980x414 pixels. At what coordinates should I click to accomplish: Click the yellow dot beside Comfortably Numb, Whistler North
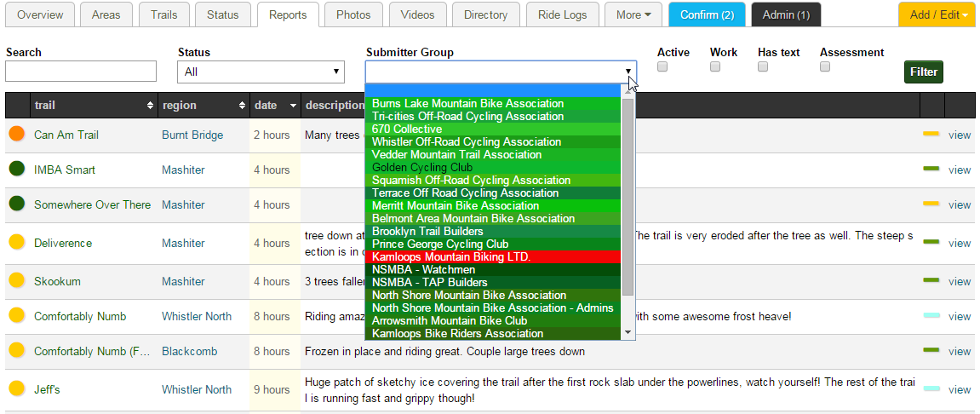click(x=17, y=316)
